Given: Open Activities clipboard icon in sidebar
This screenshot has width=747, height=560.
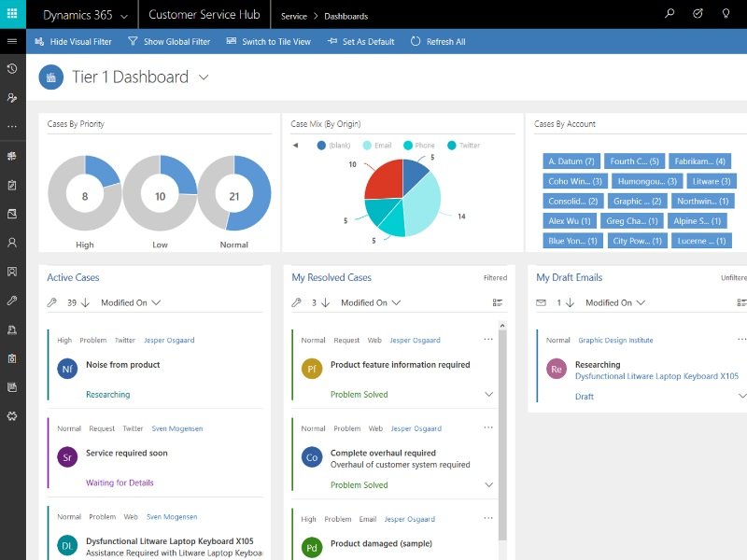Looking at the screenshot, I should [12, 185].
